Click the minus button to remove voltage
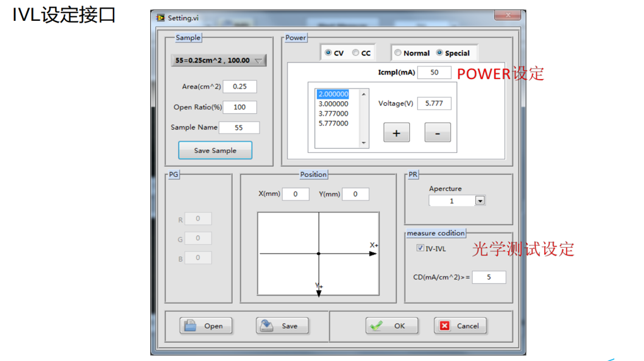 438,133
